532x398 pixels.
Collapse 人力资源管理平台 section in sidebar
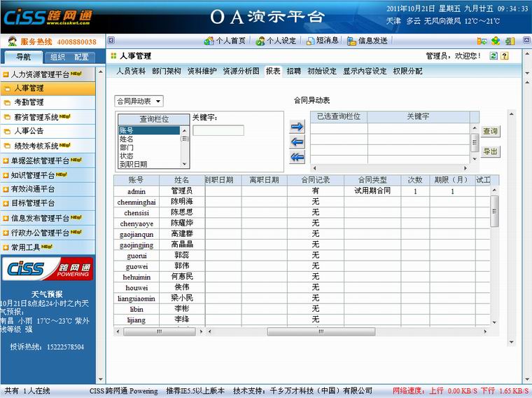(47, 74)
